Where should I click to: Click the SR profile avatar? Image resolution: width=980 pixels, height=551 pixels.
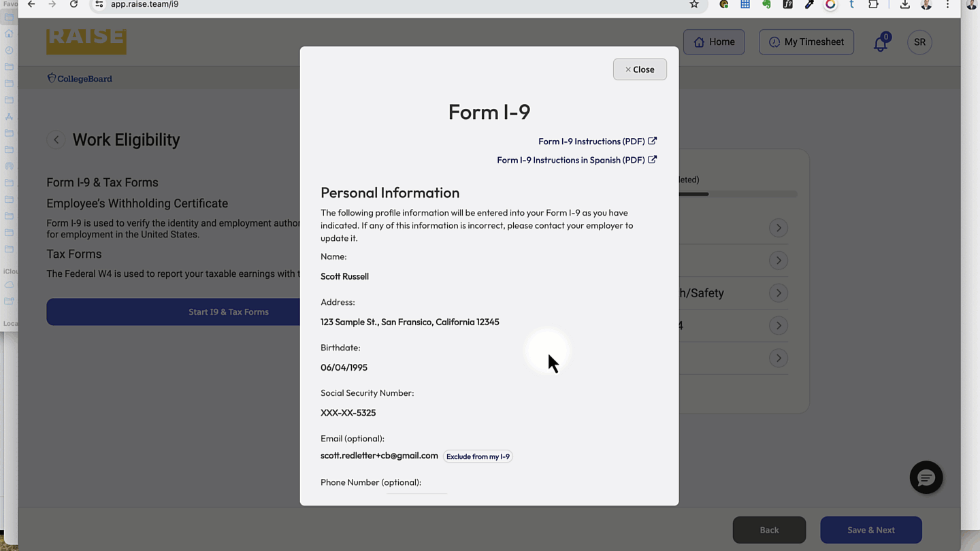click(919, 41)
